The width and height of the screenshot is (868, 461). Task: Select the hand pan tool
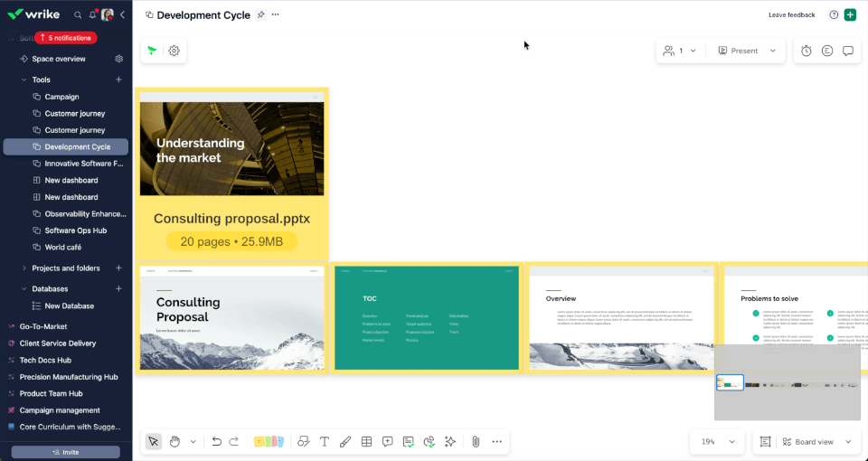tap(175, 442)
